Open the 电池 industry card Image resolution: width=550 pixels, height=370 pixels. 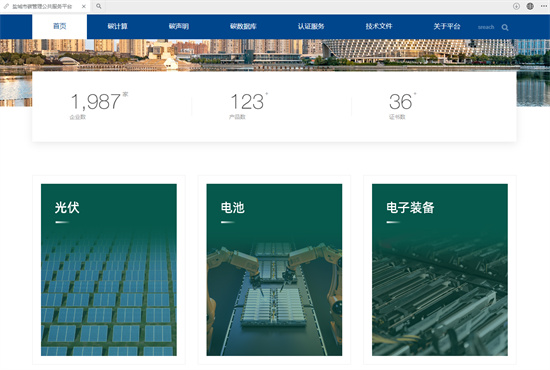(x=274, y=270)
